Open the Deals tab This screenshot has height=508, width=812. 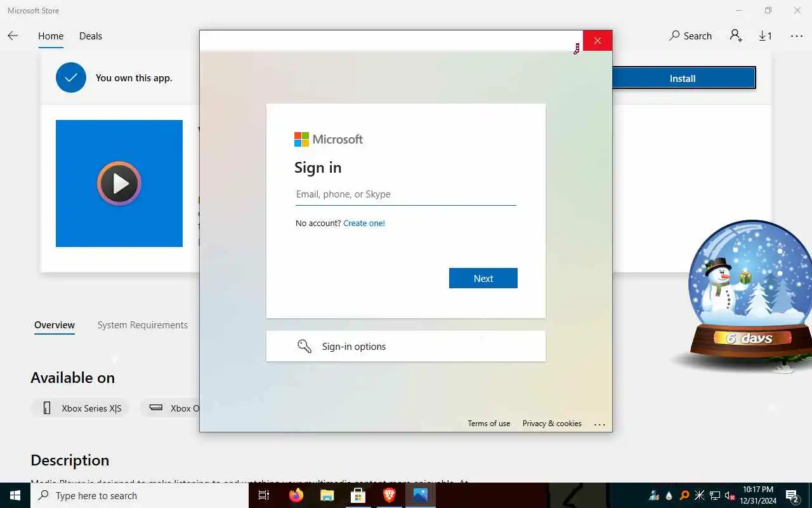click(x=91, y=36)
